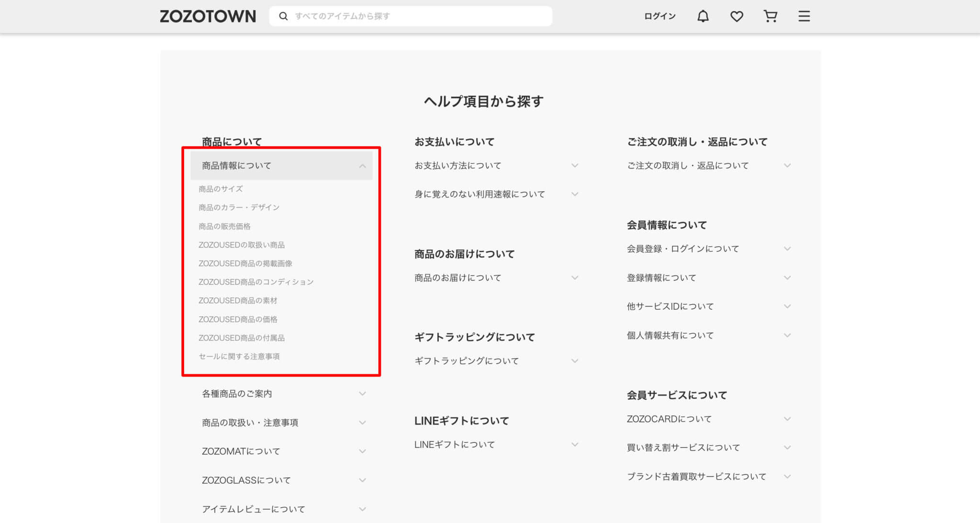This screenshot has width=980, height=523.
Task: Open ZOZOUSEDの取扱い商品 link
Action: (x=242, y=245)
